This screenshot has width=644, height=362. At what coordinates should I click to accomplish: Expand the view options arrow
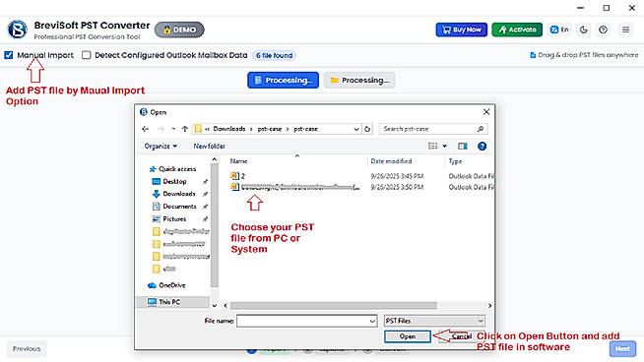coord(444,147)
